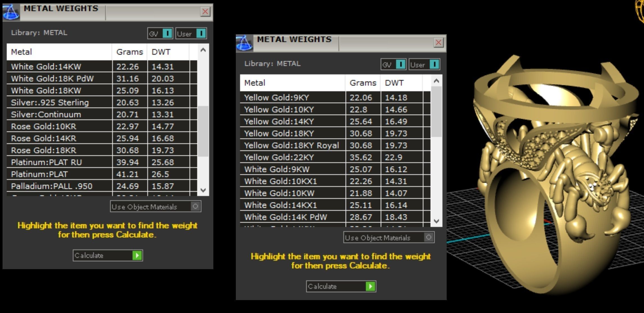
Task: Click scrollbar thumb in left metal list
Action: point(203,131)
